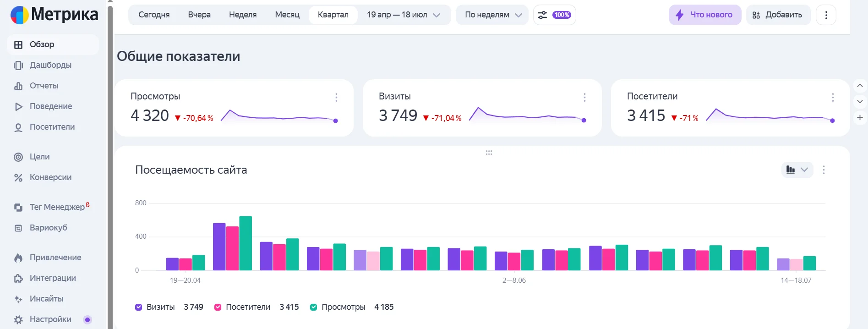
Task: Expand the 19 апр — 18 июл date range picker
Action: tap(403, 15)
